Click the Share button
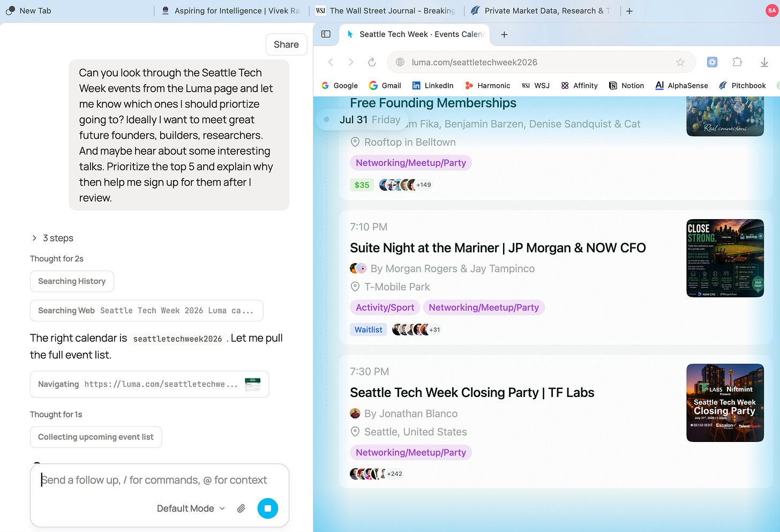780x532 pixels. coord(287,44)
